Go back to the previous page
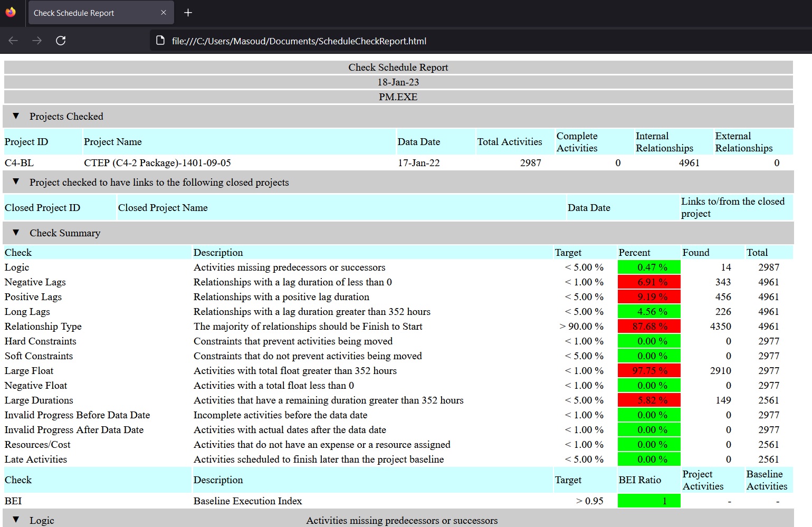The height and width of the screenshot is (527, 812). 13,41
